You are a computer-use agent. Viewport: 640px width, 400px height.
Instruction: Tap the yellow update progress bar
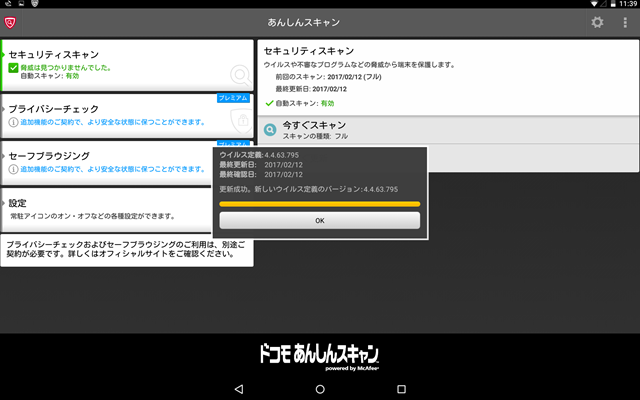tap(320, 204)
